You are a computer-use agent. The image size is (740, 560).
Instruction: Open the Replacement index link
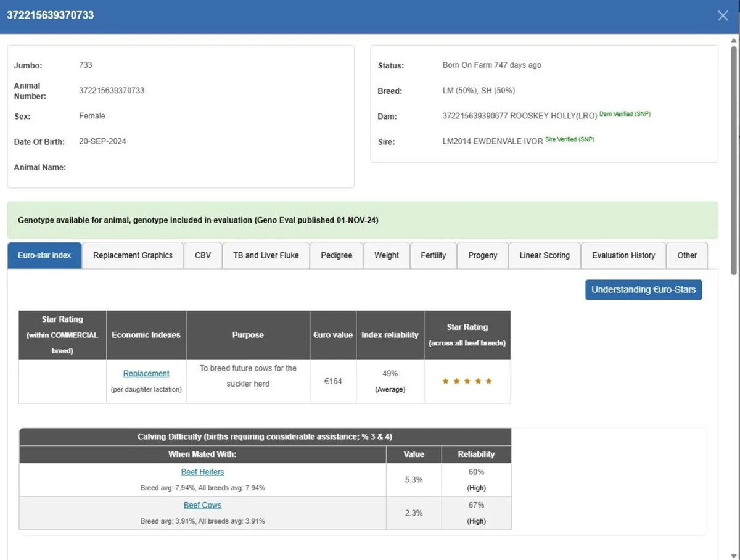click(146, 374)
